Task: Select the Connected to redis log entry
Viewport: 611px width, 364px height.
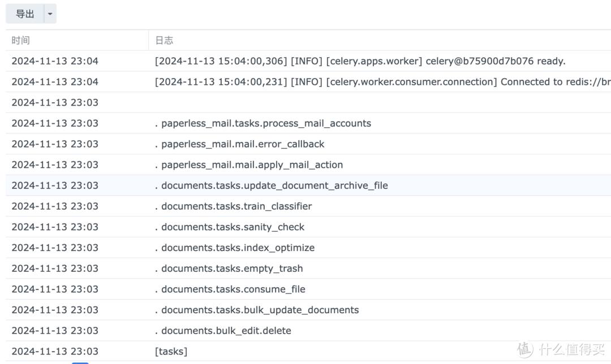Action: click(382, 82)
